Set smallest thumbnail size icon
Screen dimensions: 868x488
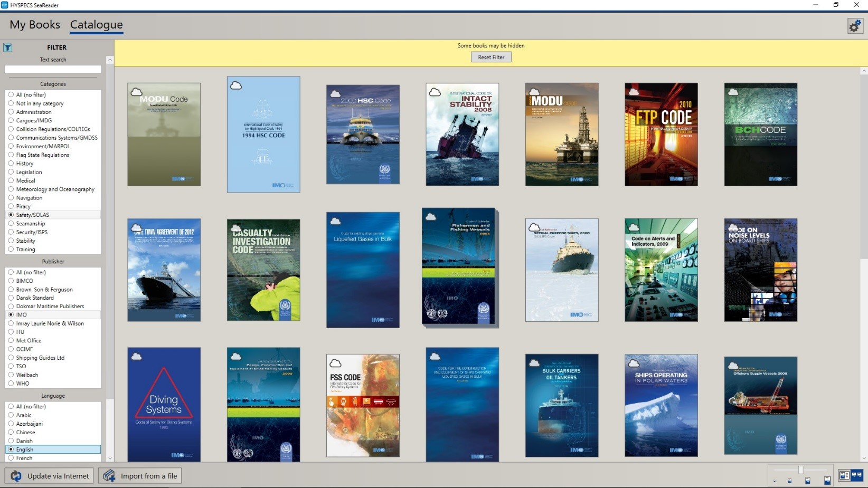[775, 481]
